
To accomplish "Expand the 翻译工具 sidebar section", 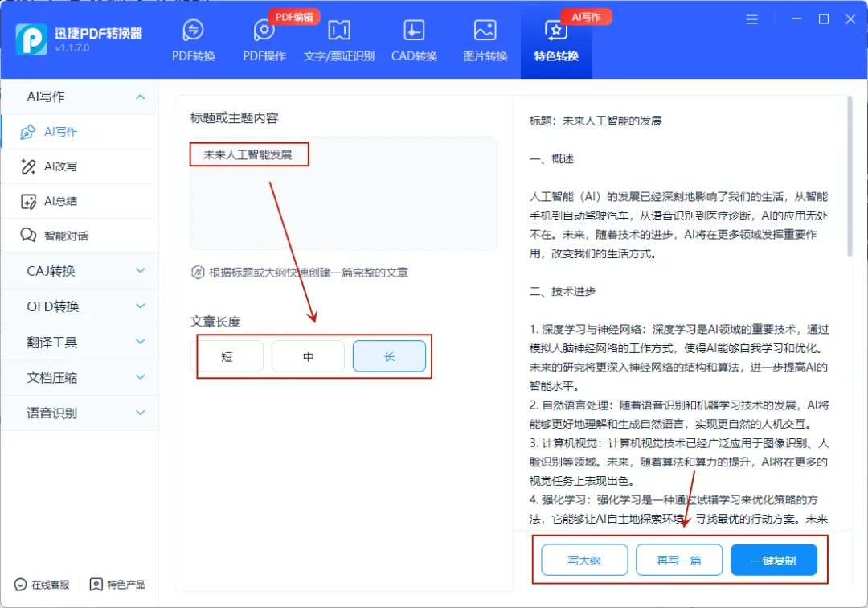I will pos(141,342).
